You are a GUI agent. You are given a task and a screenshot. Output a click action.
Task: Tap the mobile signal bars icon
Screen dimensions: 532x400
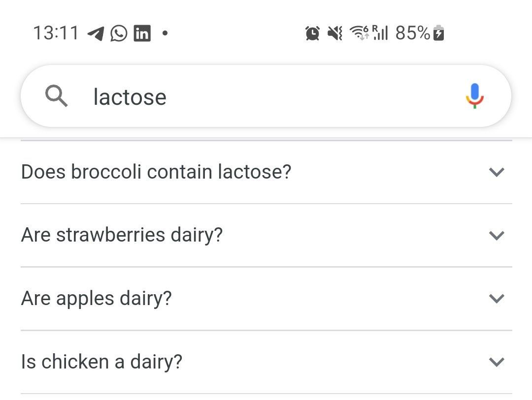(x=380, y=33)
